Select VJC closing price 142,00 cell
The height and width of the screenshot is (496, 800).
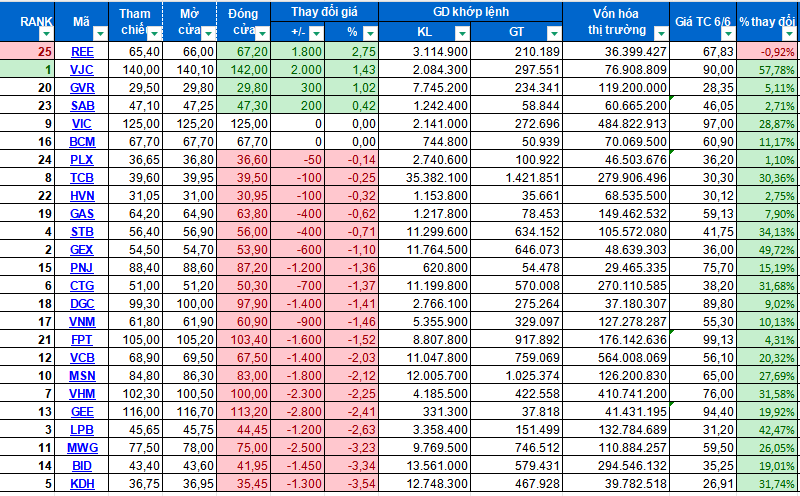click(x=244, y=70)
